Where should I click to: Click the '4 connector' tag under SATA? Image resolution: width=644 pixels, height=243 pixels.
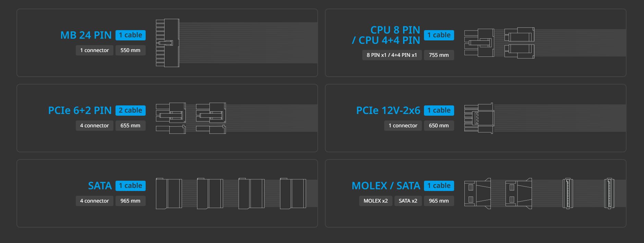pyautogui.click(x=95, y=201)
